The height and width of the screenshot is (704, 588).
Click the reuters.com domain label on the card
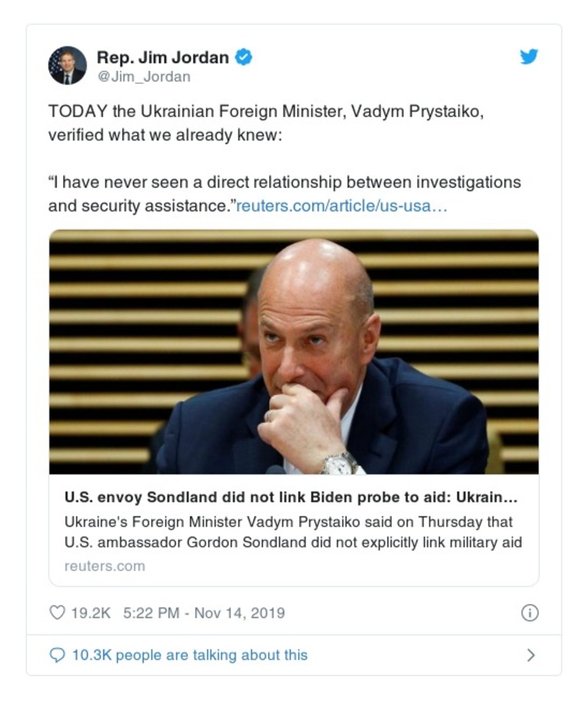coord(105,566)
